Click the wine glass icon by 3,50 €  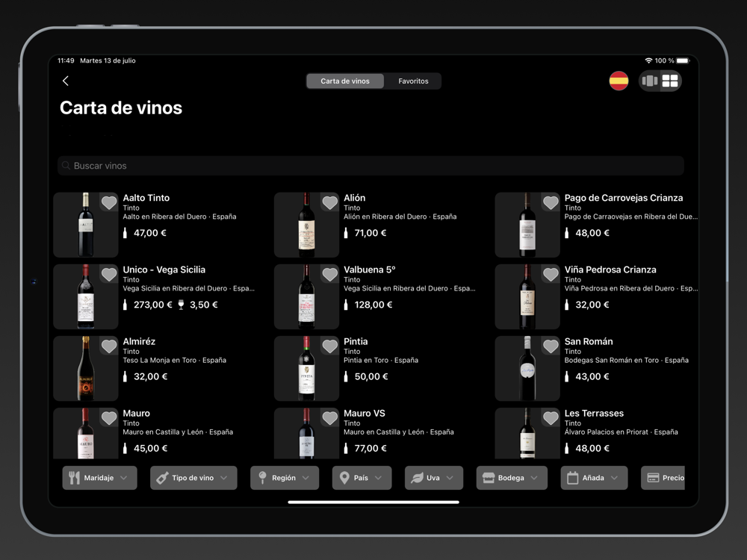(181, 305)
